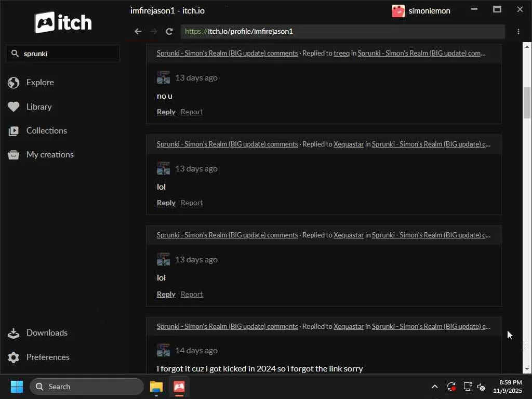Image resolution: width=532 pixels, height=399 pixels.
Task: Click the avatar on the 'no u' comment
Action: point(163,77)
